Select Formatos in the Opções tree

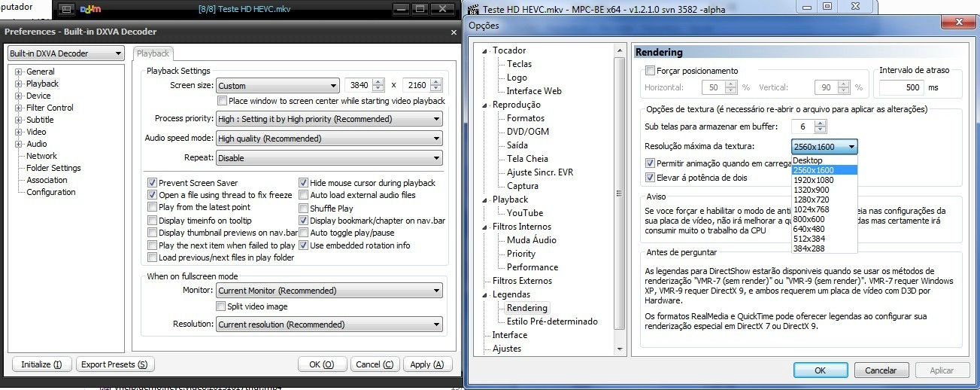coord(526,118)
